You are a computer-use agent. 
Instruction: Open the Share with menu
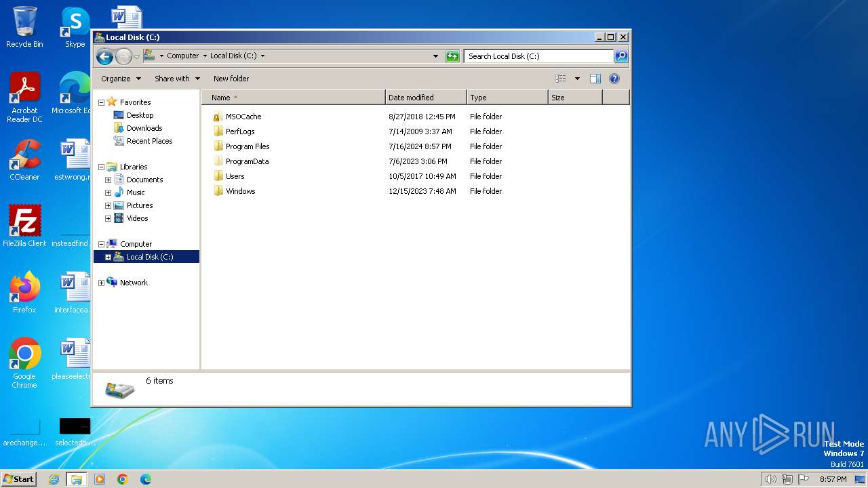pyautogui.click(x=177, y=79)
